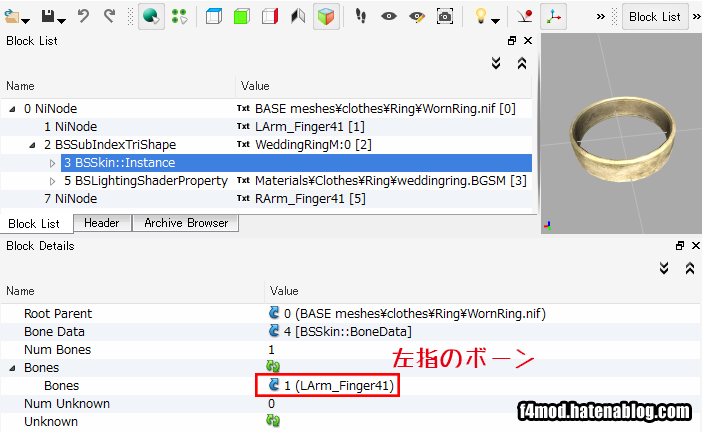Click the camera screenshot icon

coord(445,17)
